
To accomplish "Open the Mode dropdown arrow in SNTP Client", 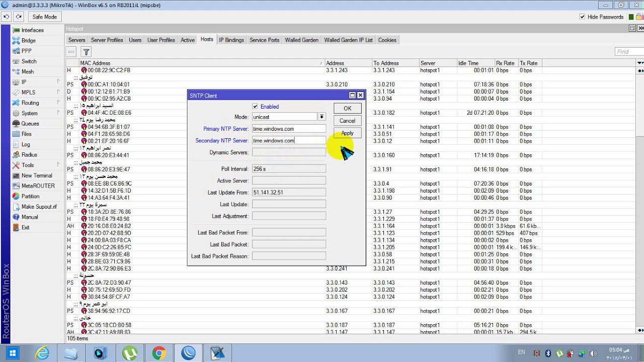I will (321, 117).
